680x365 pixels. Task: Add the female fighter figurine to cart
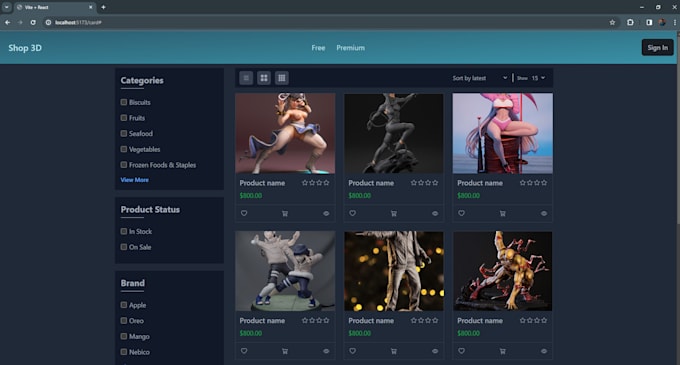pos(285,213)
